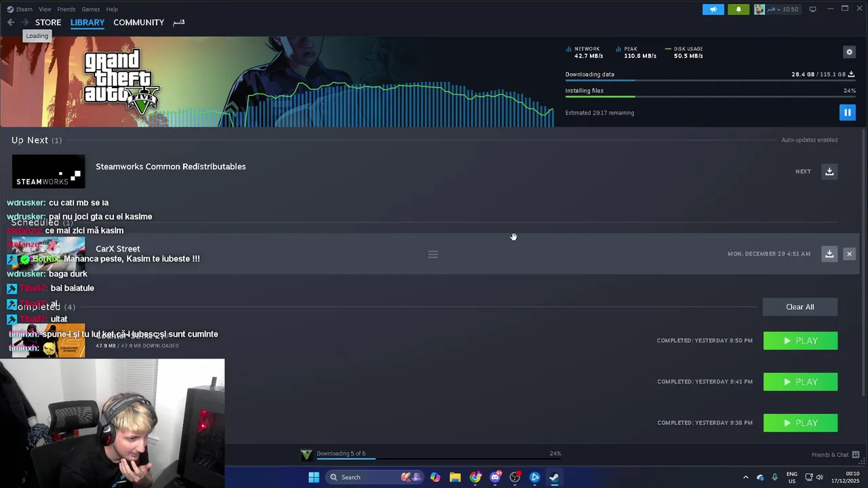Go back with the back arrow
The image size is (868, 488).
(x=11, y=22)
